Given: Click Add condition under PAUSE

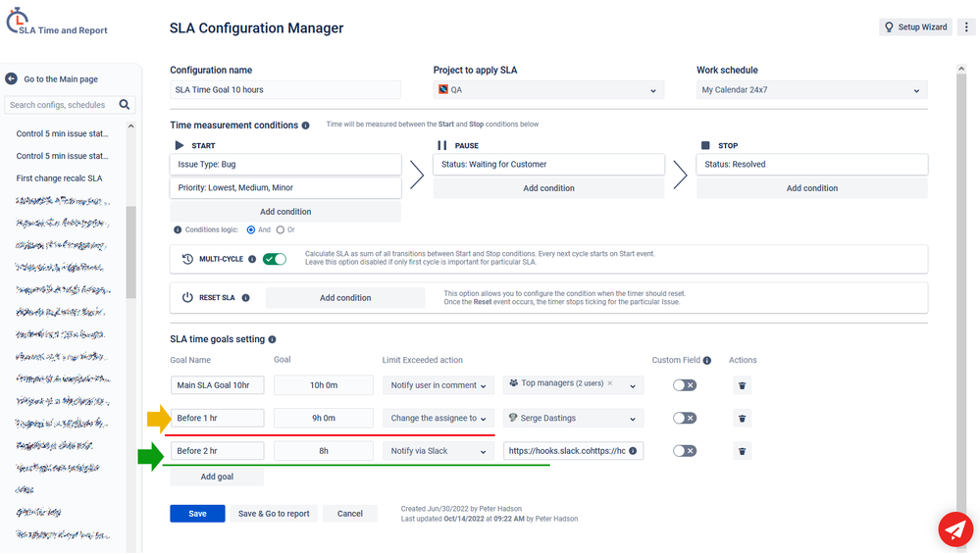Looking at the screenshot, I should tap(548, 188).
